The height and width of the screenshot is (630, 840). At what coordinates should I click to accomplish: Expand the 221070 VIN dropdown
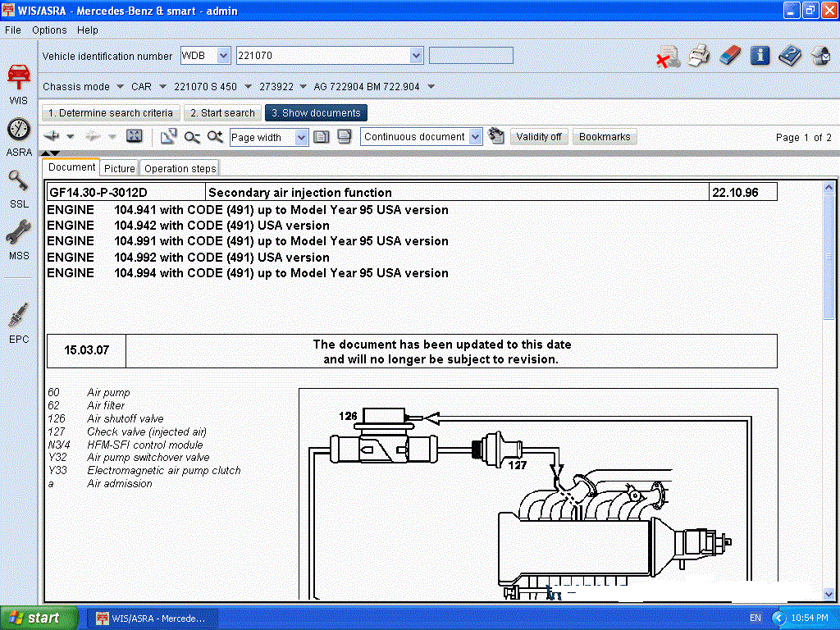416,56
